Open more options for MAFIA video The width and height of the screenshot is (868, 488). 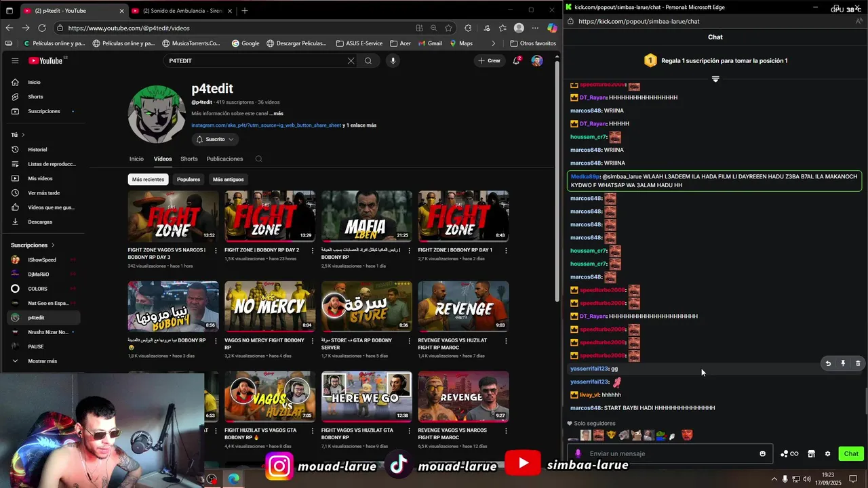(410, 250)
